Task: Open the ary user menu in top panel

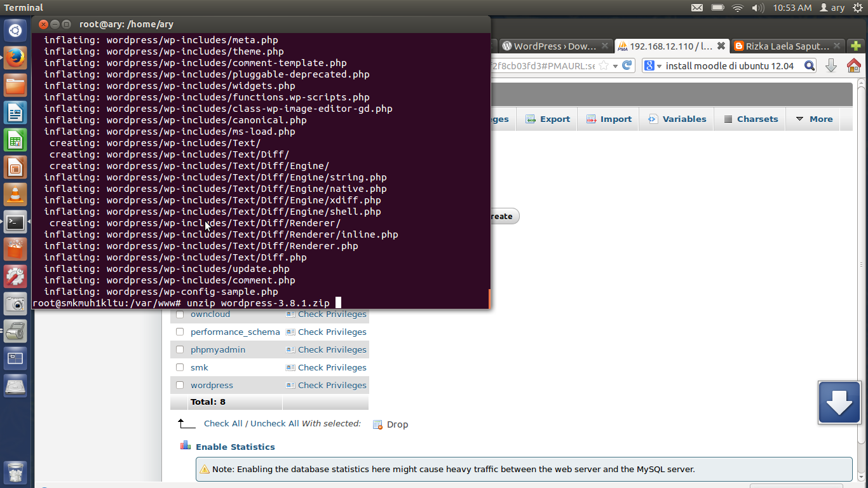Action: [x=832, y=8]
